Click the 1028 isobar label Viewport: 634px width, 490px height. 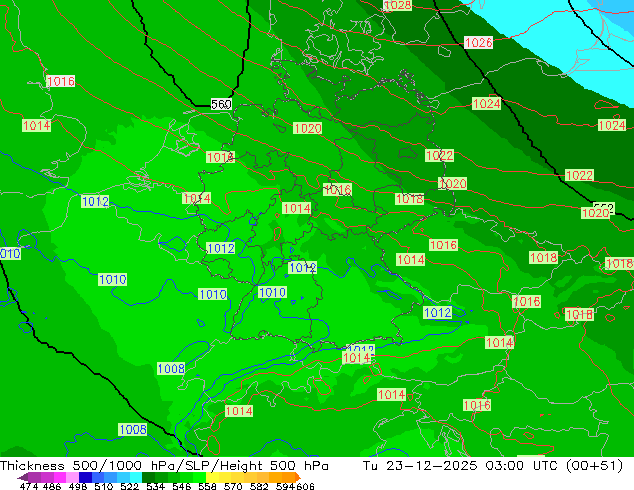398,5
